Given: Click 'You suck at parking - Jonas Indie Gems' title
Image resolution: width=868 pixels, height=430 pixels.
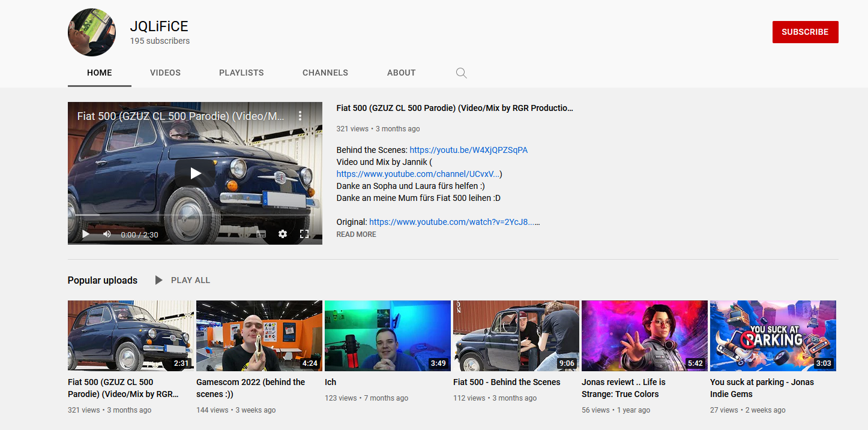Looking at the screenshot, I should click(x=762, y=388).
